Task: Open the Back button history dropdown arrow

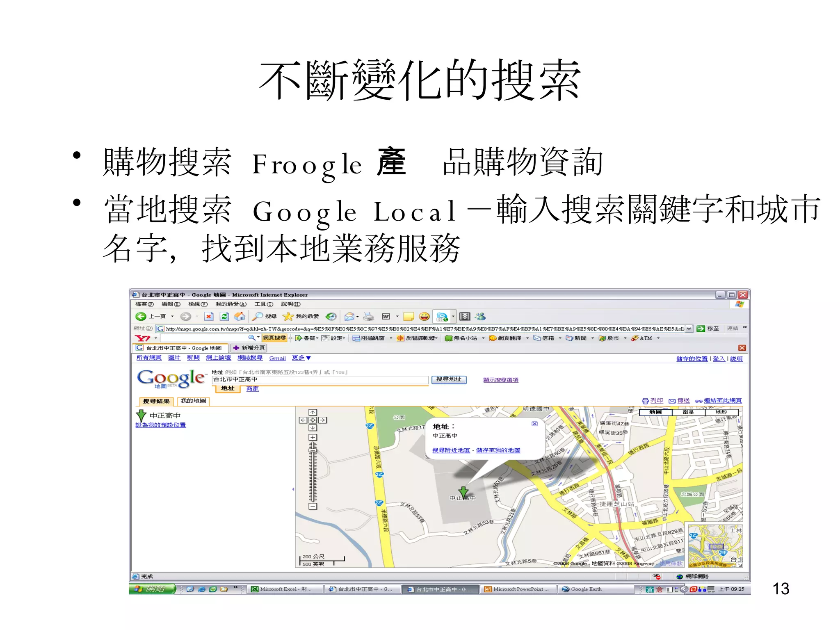Action: 172,316
